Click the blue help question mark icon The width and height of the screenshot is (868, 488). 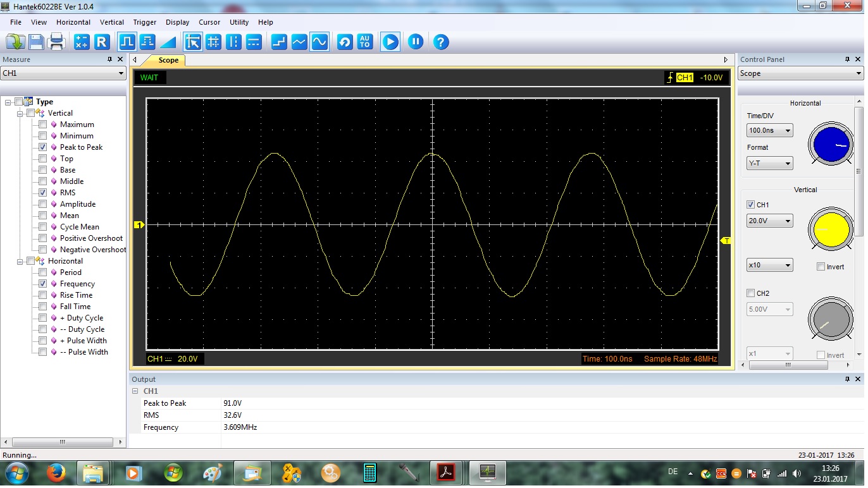(441, 42)
